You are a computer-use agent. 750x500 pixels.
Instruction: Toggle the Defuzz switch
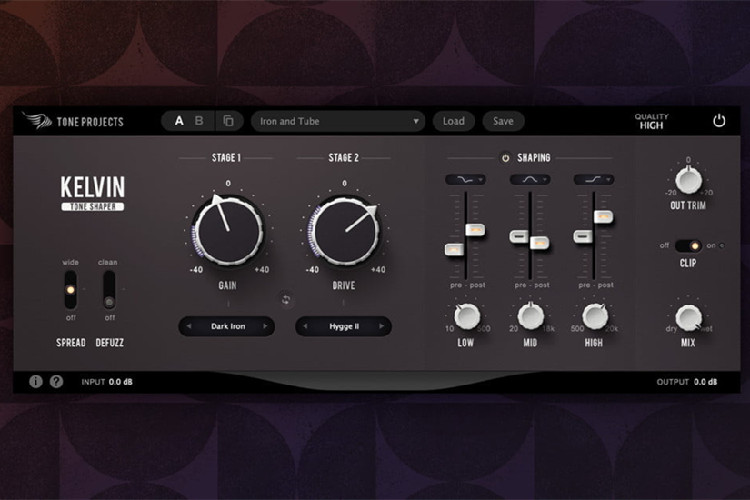click(x=109, y=290)
